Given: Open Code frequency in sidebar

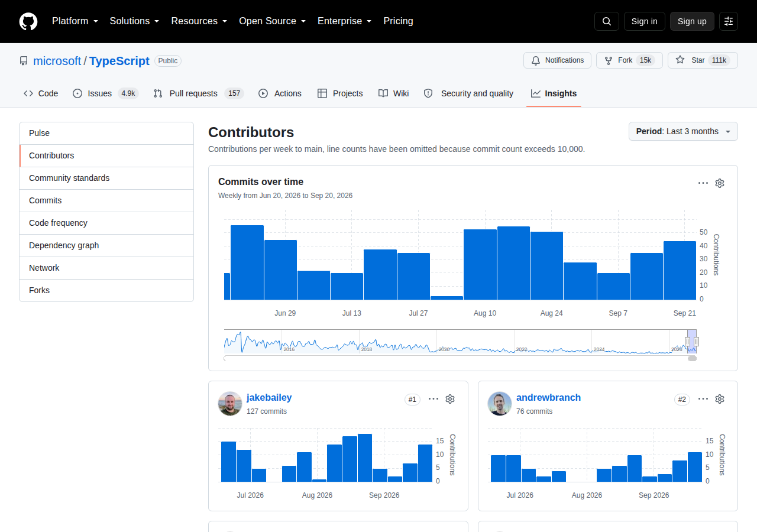Looking at the screenshot, I should point(106,223).
